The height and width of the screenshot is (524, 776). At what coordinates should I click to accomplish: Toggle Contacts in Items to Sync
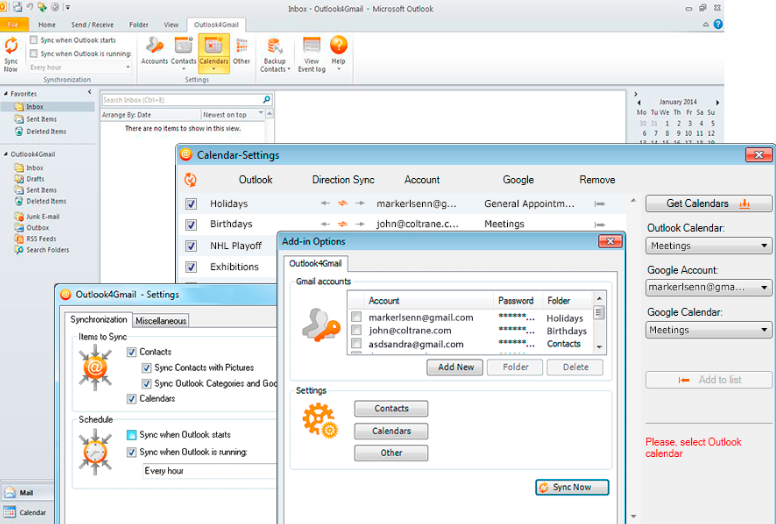(131, 352)
